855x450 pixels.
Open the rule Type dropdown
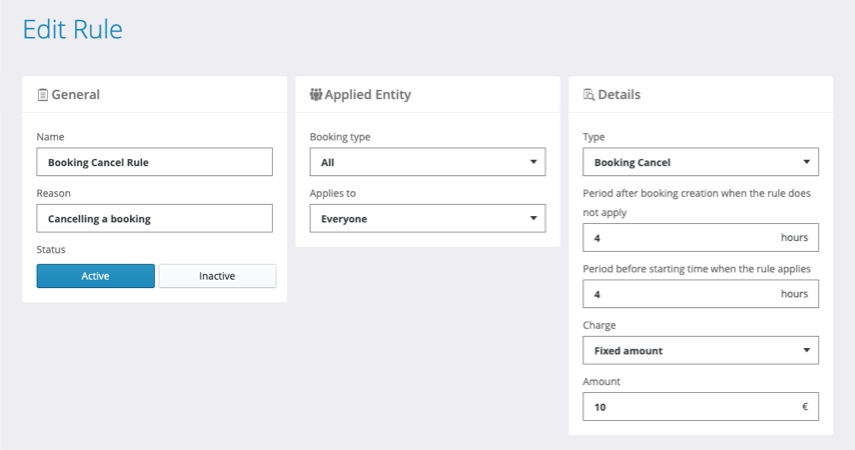pos(700,162)
